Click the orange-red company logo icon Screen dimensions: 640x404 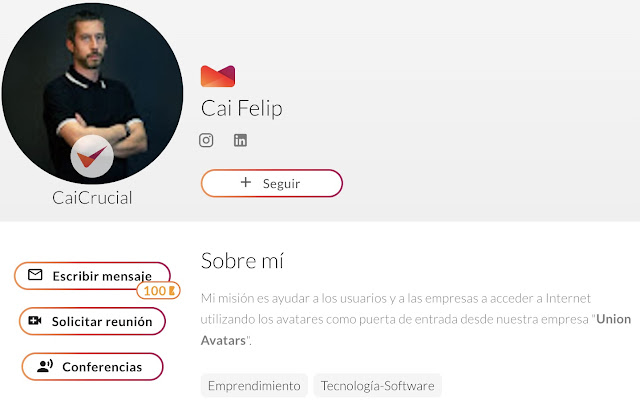[217, 76]
